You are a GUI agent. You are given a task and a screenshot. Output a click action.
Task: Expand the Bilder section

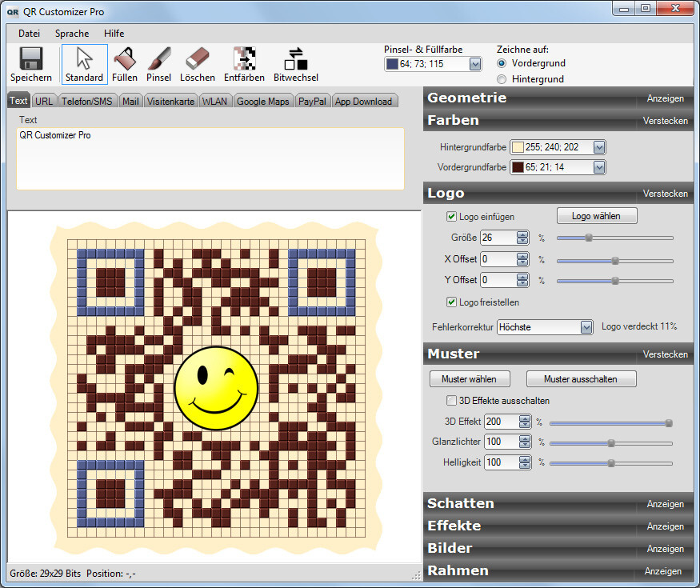[665, 548]
